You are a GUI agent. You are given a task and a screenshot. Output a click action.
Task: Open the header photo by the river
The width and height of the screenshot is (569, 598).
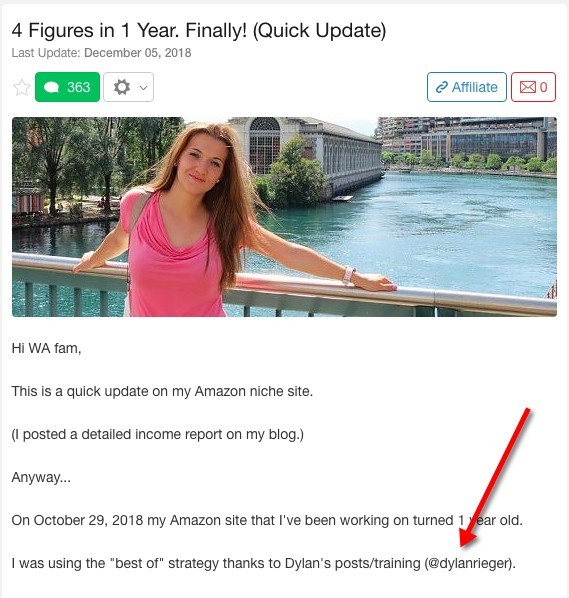coord(284,217)
